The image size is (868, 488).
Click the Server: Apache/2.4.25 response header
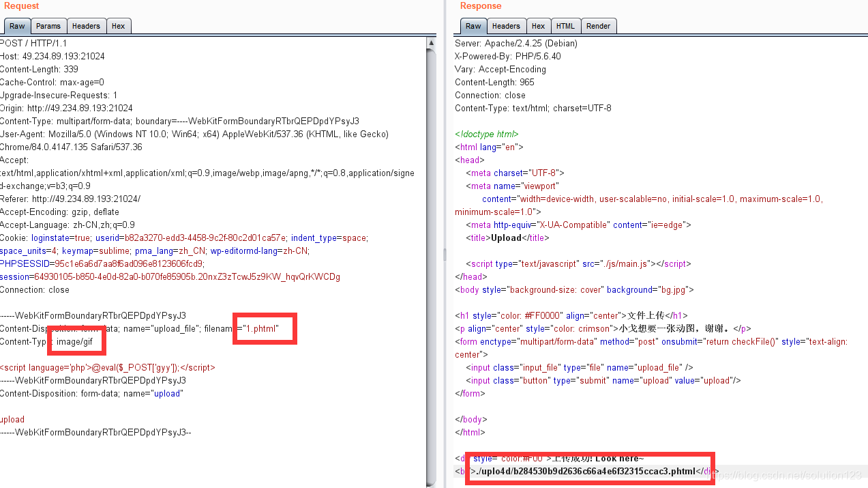click(x=516, y=43)
